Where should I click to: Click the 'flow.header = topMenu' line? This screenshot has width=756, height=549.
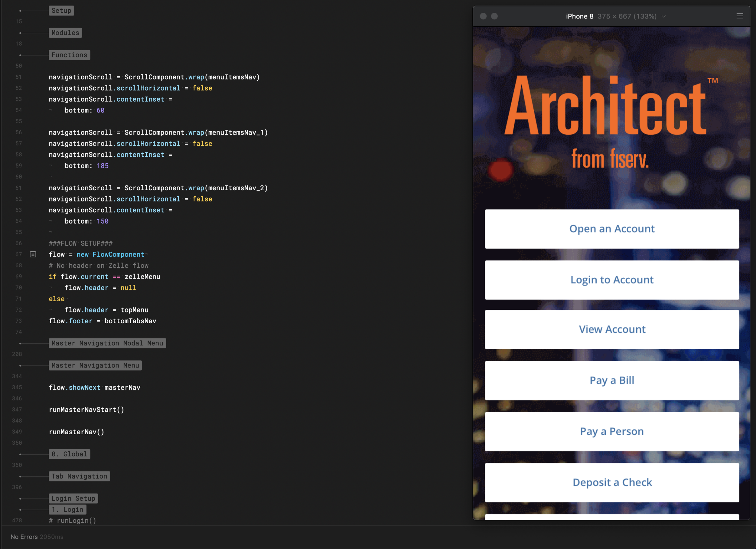tap(106, 310)
